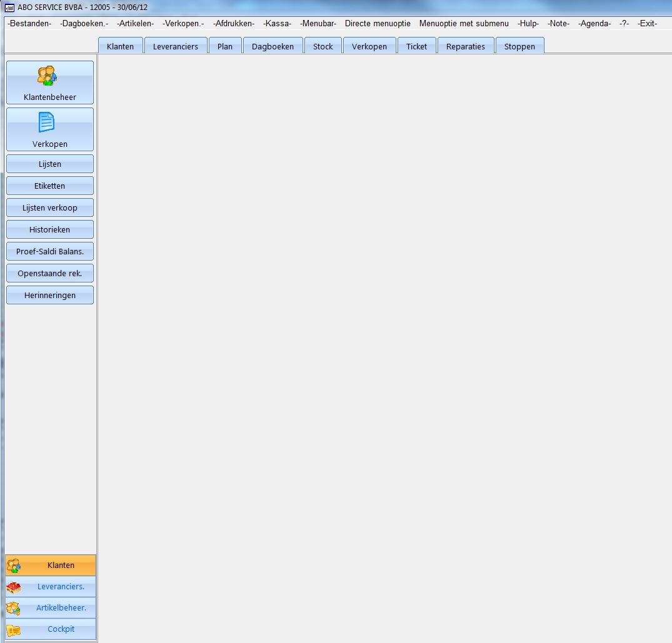Choose Directe menuoptie in menu bar

click(x=378, y=23)
